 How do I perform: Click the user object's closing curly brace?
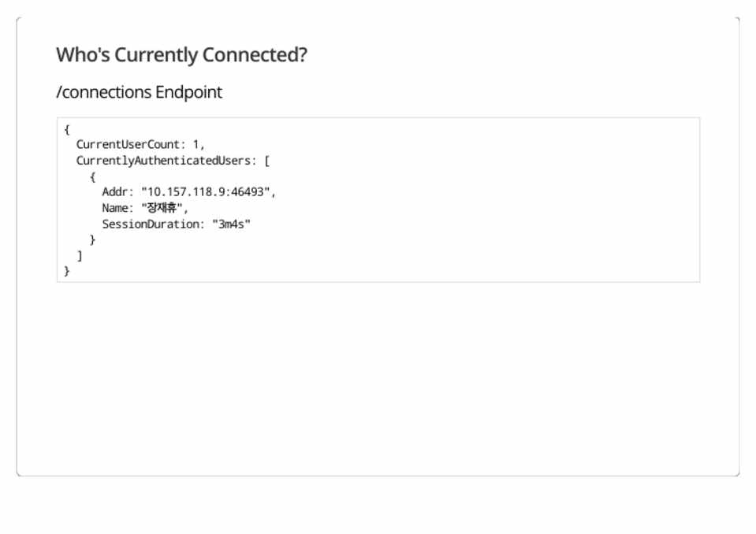92,240
